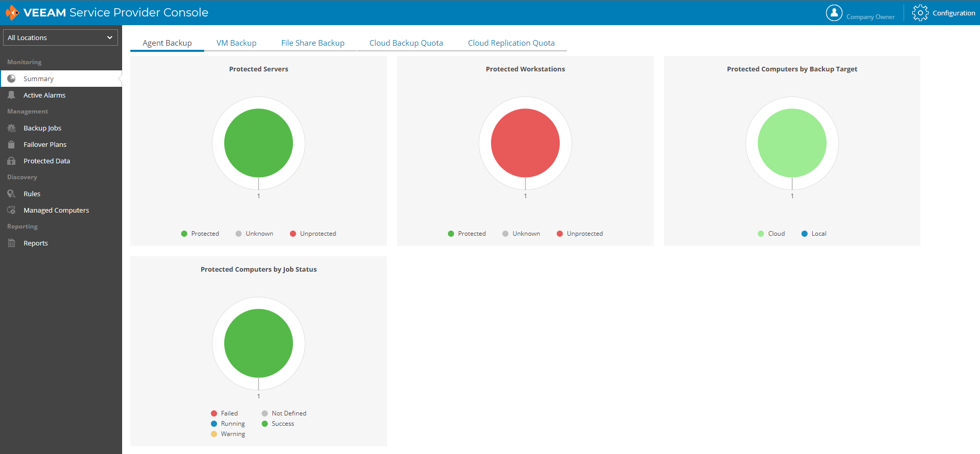Toggle Unprotected legend in Protected Workstations chart
This screenshot has height=454, width=980.
580,234
